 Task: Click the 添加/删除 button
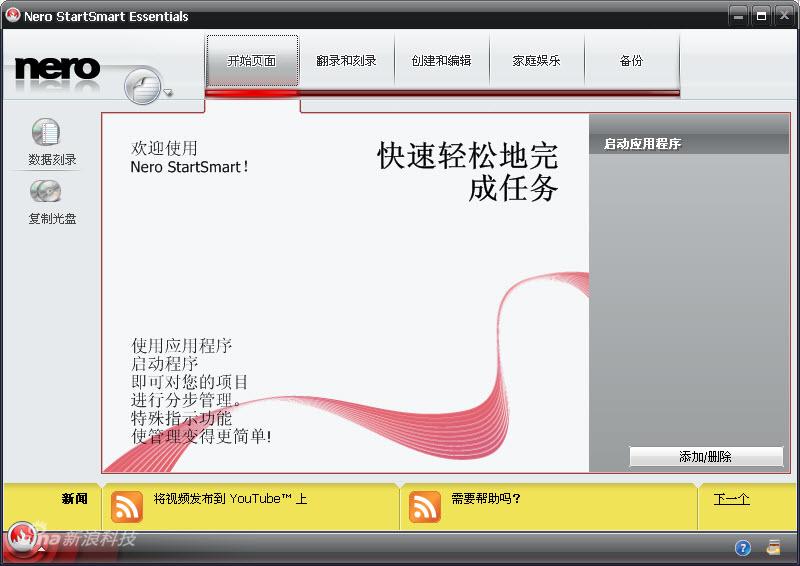coord(706,456)
